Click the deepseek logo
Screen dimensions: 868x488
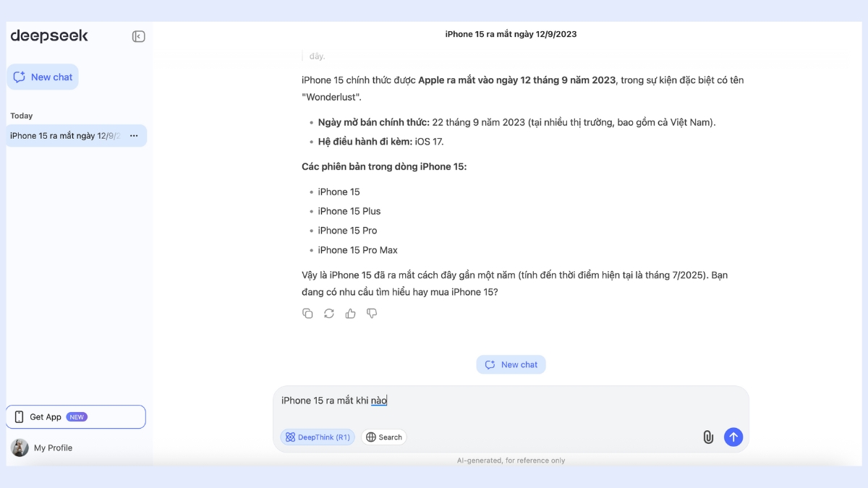49,36
